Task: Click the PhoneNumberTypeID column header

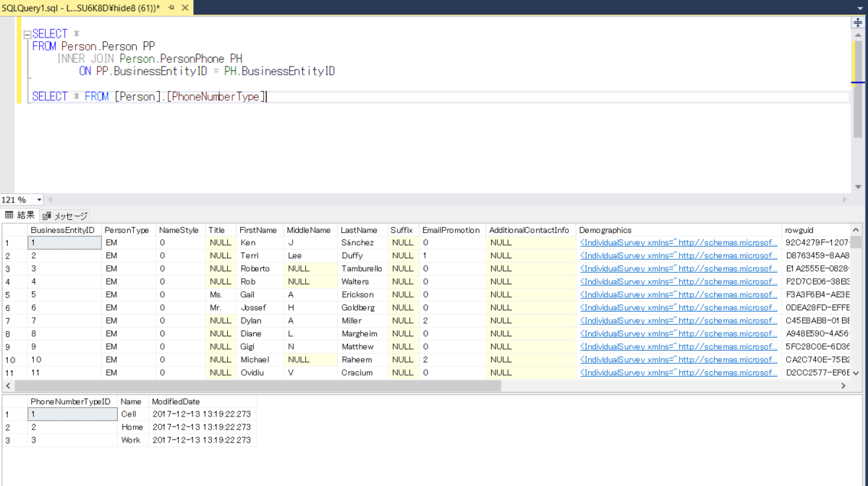Action: click(x=72, y=401)
